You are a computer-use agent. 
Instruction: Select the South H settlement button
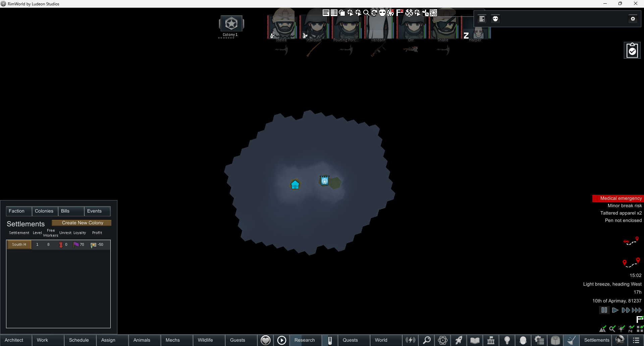point(19,244)
